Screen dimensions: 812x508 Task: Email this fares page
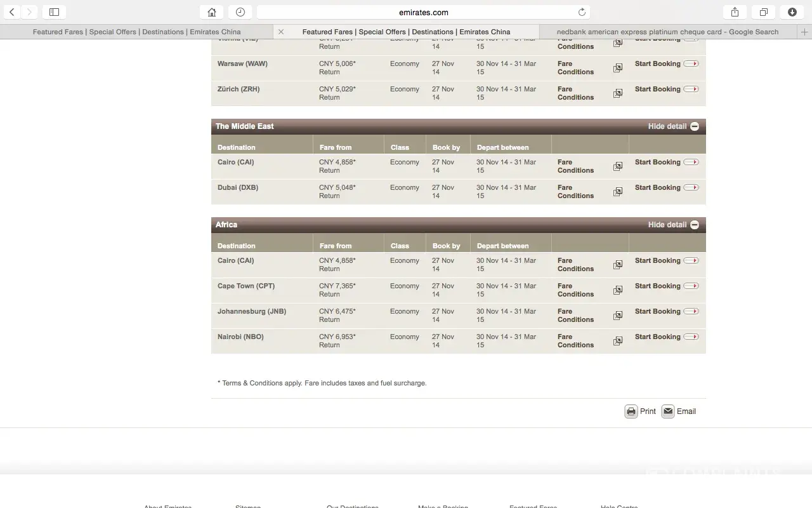[x=679, y=411]
